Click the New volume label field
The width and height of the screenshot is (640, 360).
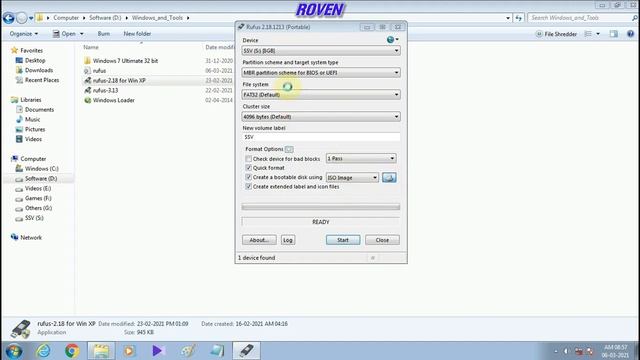click(321, 137)
